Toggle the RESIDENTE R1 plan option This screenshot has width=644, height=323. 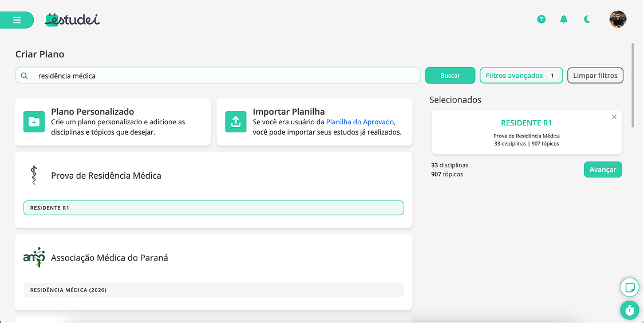click(214, 208)
